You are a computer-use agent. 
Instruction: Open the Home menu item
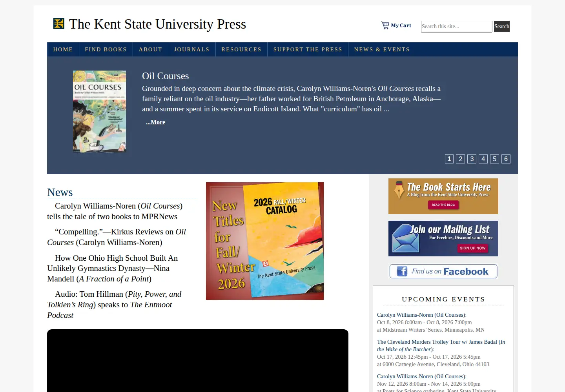click(x=63, y=49)
